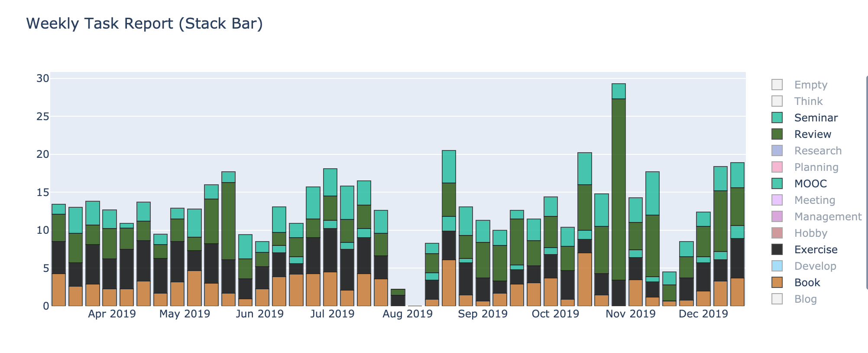
Task: Click the '30' y-axis tick label
Action: 43,78
